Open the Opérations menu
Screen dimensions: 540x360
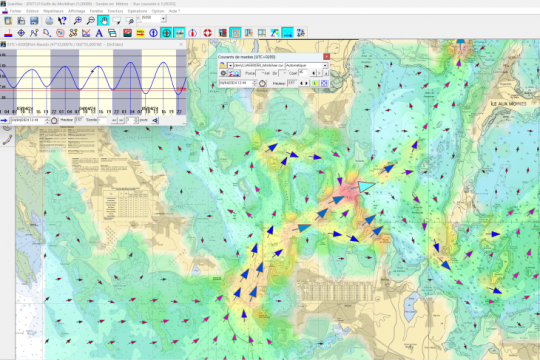tap(137, 11)
